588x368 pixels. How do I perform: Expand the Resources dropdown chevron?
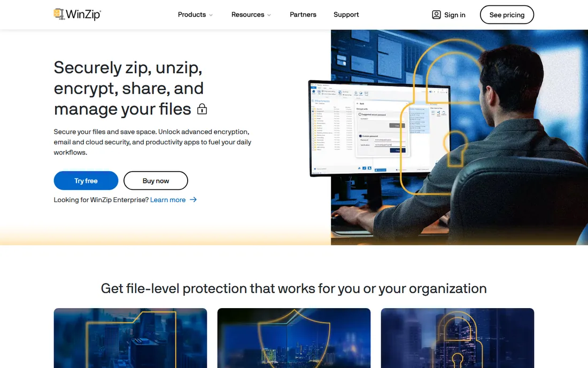click(269, 15)
